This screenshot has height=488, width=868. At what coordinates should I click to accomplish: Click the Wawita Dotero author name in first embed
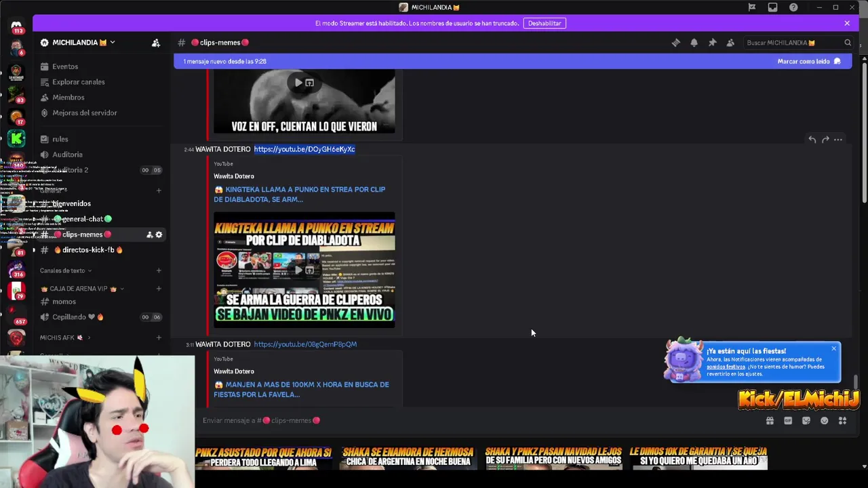coord(234,176)
